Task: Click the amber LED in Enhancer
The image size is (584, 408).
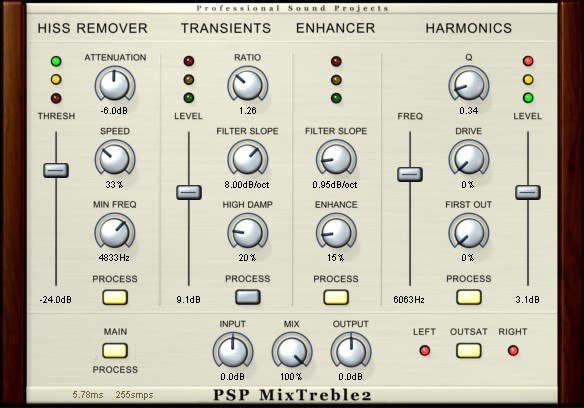Action: [x=336, y=80]
